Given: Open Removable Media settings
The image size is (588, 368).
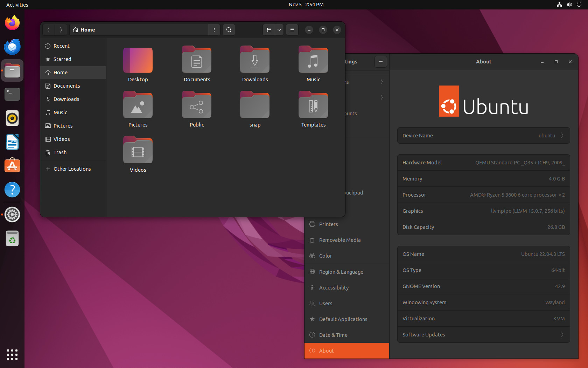Looking at the screenshot, I should (339, 240).
